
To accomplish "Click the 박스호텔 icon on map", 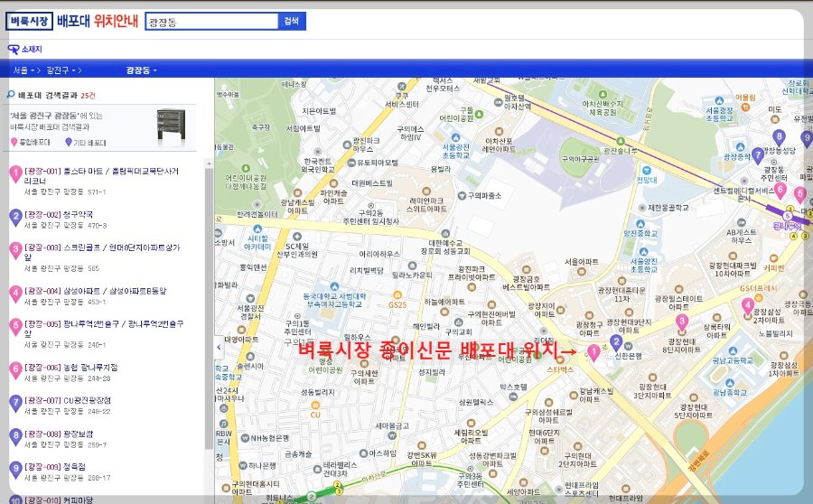I will click(513, 397).
